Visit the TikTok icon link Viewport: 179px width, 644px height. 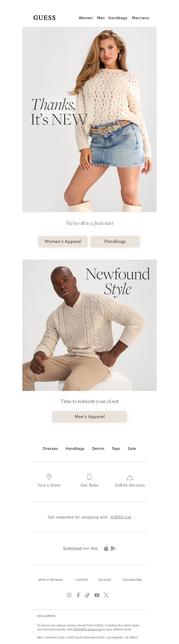87,595
